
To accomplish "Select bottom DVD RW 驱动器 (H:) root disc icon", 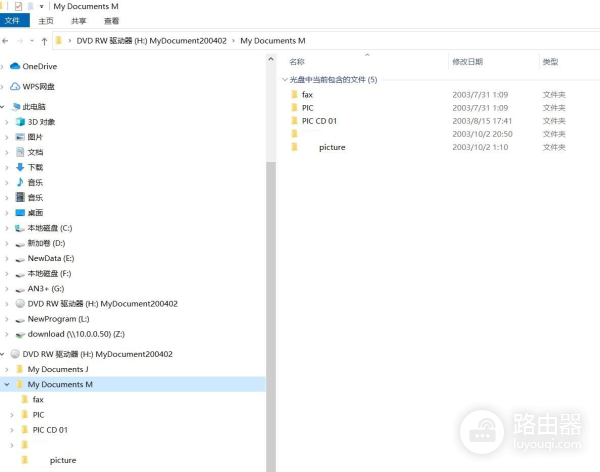I will click(x=15, y=354).
